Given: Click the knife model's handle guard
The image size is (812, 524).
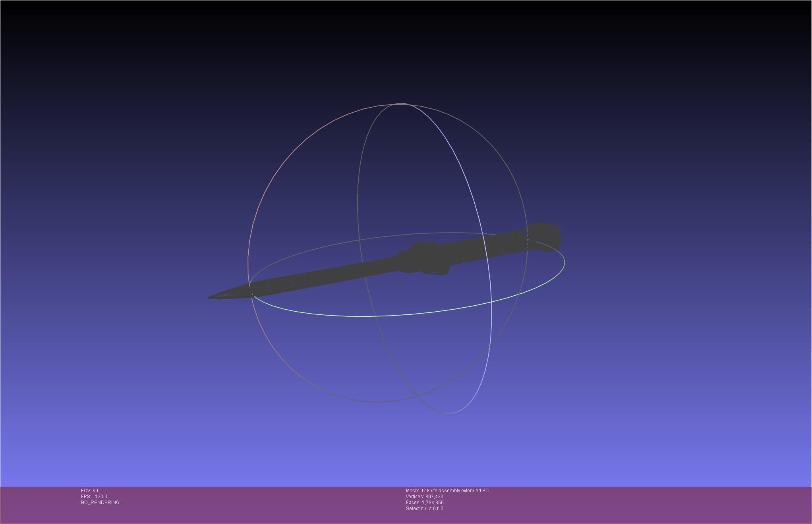Looking at the screenshot, I should point(425,258).
